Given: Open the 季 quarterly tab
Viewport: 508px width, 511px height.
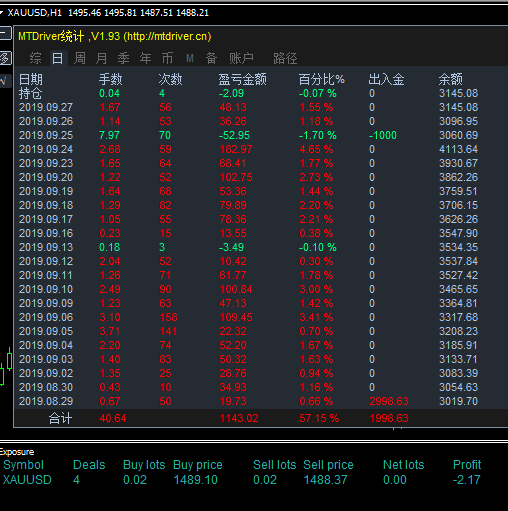Looking at the screenshot, I should point(124,58).
